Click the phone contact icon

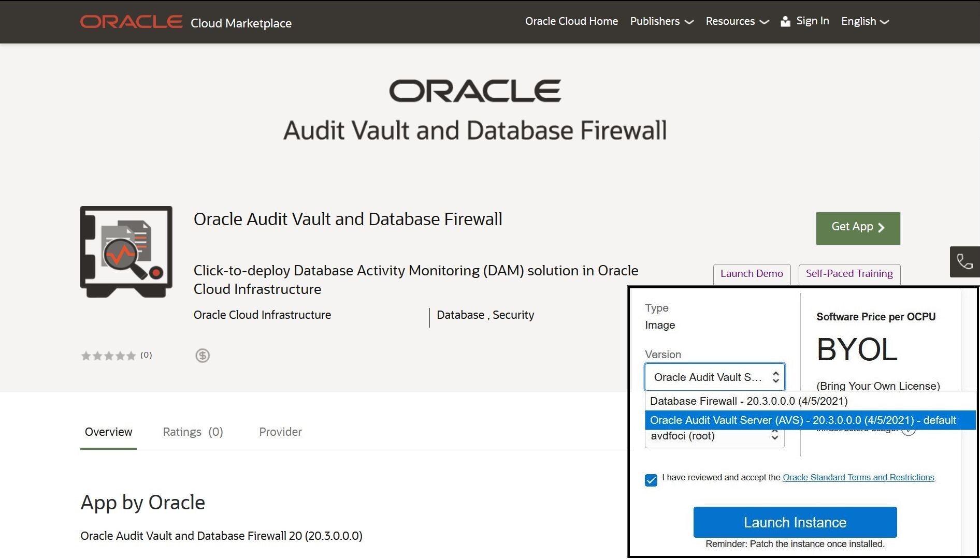coord(964,261)
